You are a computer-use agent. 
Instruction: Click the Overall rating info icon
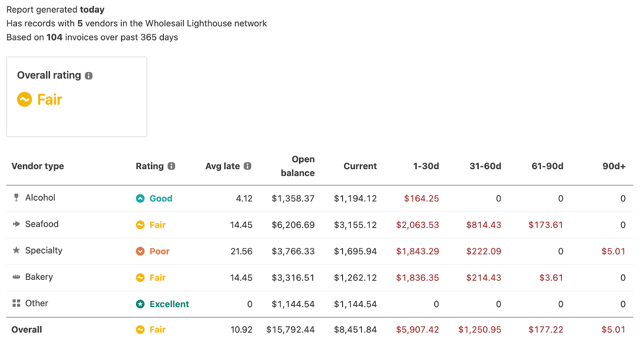(89, 76)
